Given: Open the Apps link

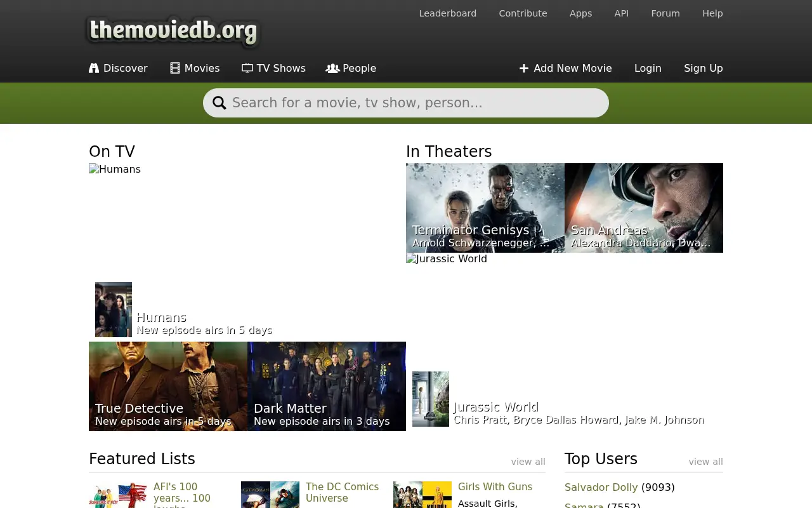Looking at the screenshot, I should click(580, 13).
